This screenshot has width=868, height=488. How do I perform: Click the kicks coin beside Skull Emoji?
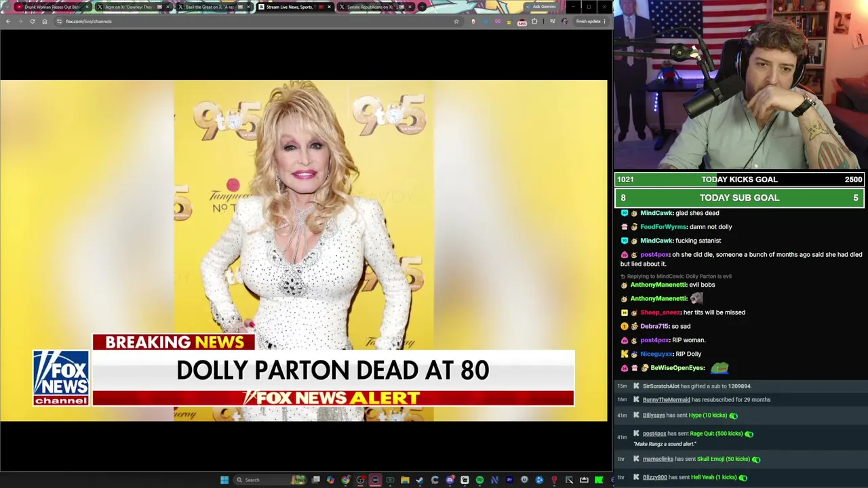(756, 459)
